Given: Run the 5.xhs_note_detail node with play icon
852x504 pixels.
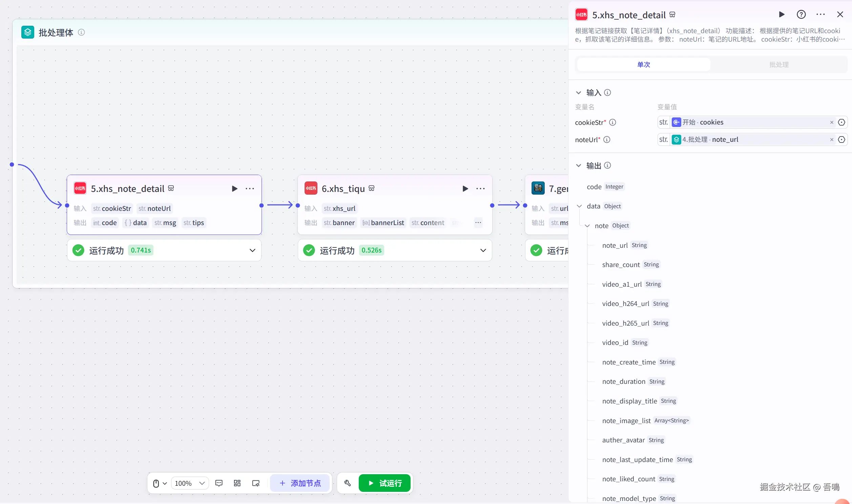Looking at the screenshot, I should coord(234,189).
